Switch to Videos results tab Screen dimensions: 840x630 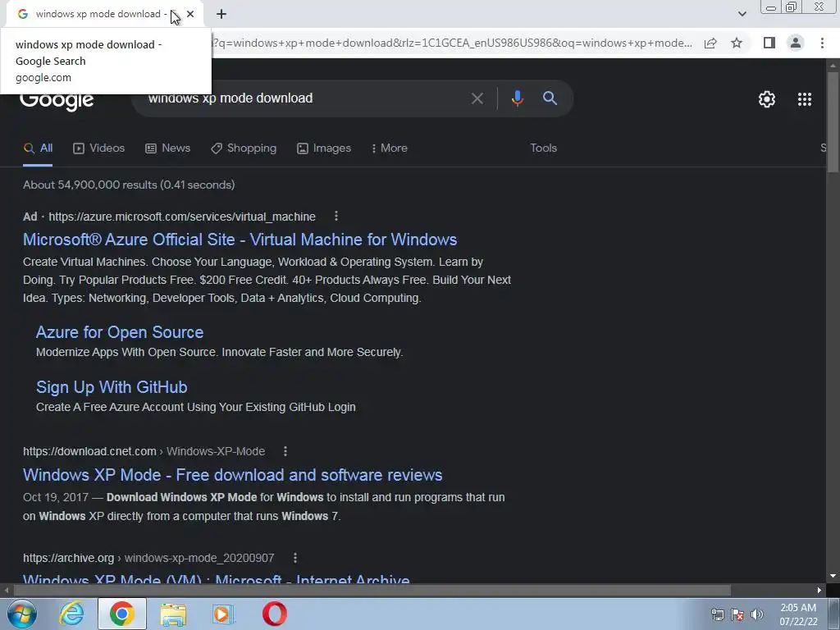pos(99,148)
